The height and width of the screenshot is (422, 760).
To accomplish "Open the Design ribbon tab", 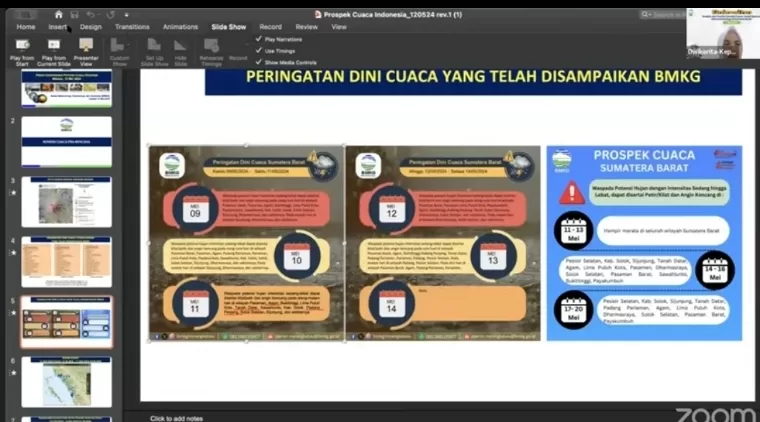I will tap(91, 27).
